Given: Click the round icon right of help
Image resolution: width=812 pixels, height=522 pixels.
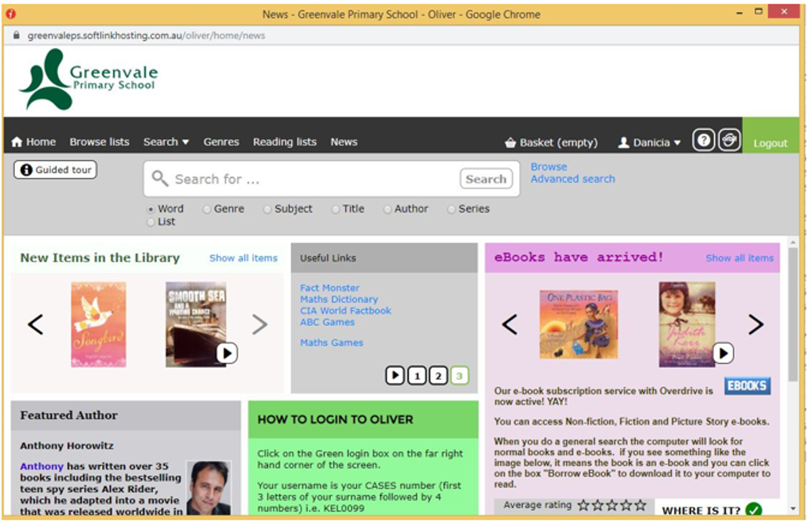Looking at the screenshot, I should click(x=729, y=140).
